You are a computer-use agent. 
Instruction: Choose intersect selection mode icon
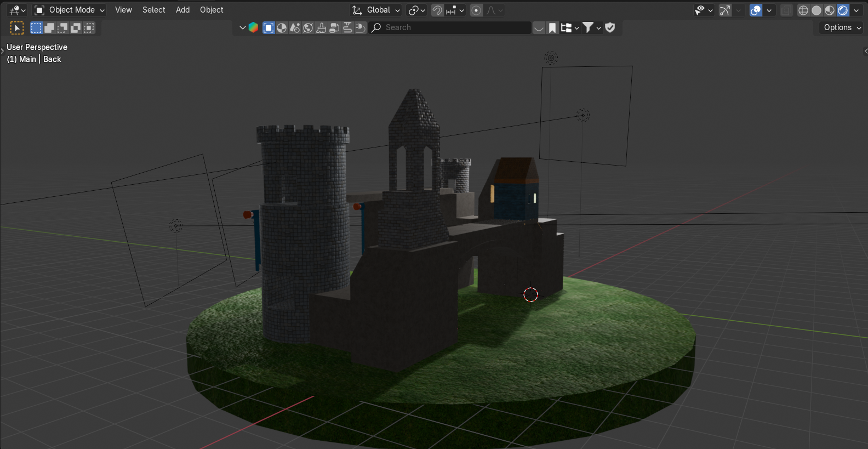point(89,27)
